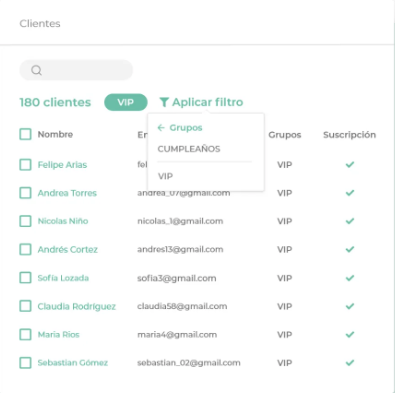Open Claudia Rodríguez client profile
395x393 pixels.
pyautogui.click(x=76, y=306)
